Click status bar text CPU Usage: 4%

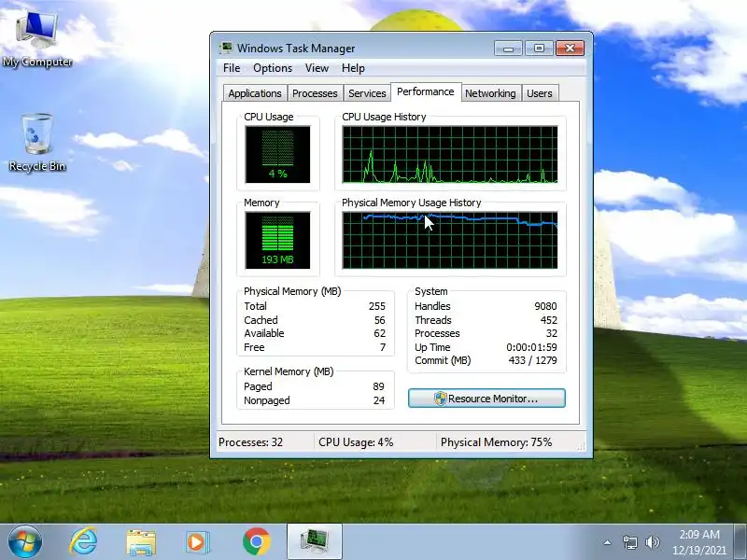coord(356,442)
